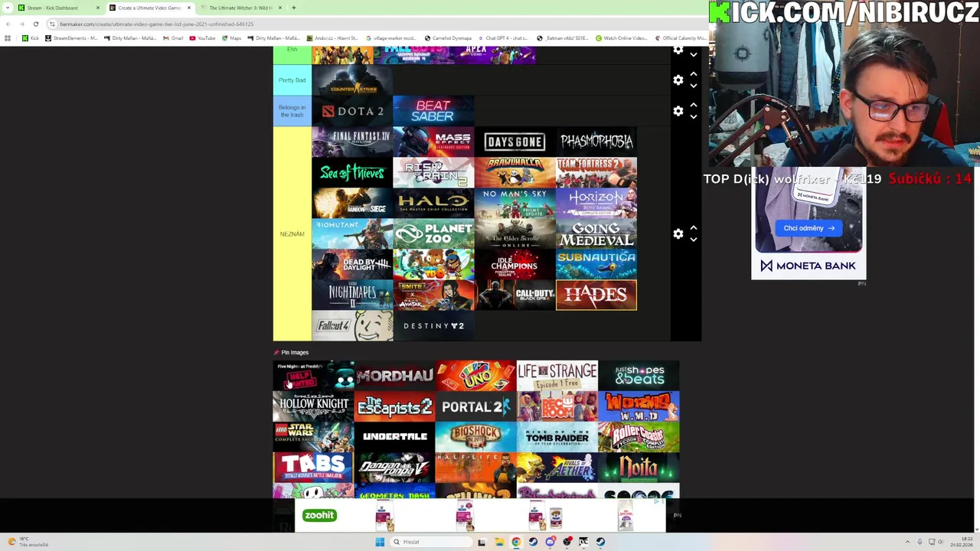This screenshot has height=551, width=980.
Task: Reload the tiermaker page
Action: point(35,24)
